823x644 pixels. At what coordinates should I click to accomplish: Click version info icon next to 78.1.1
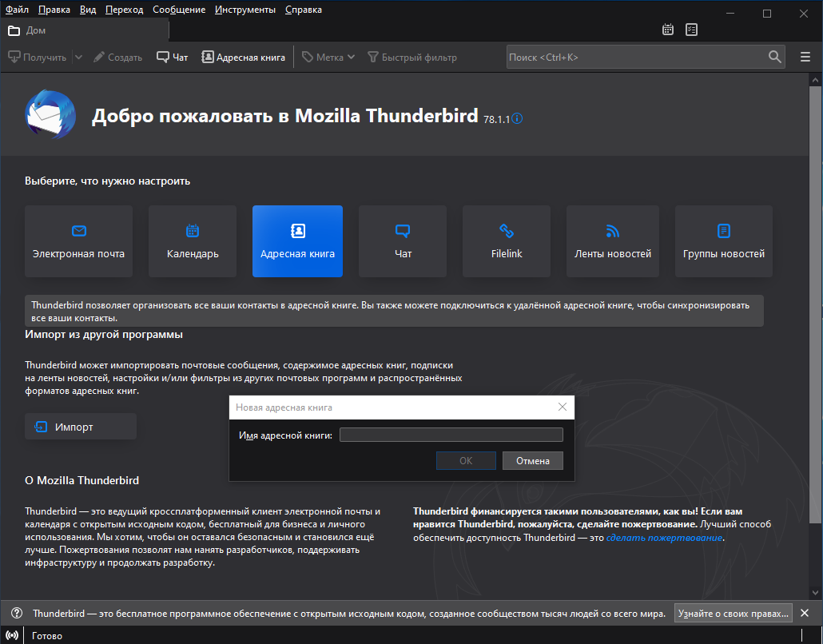click(x=517, y=118)
